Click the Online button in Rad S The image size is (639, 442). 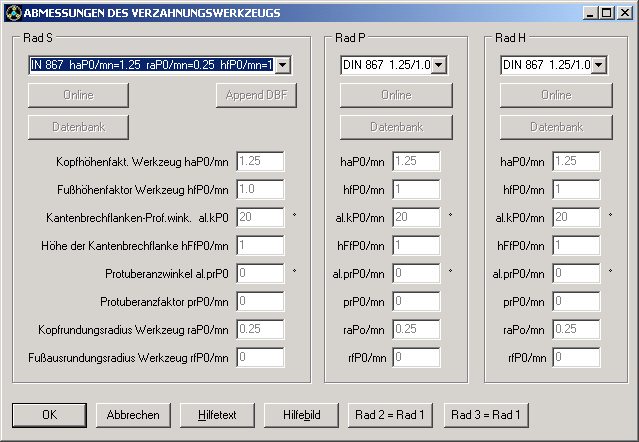click(x=78, y=95)
